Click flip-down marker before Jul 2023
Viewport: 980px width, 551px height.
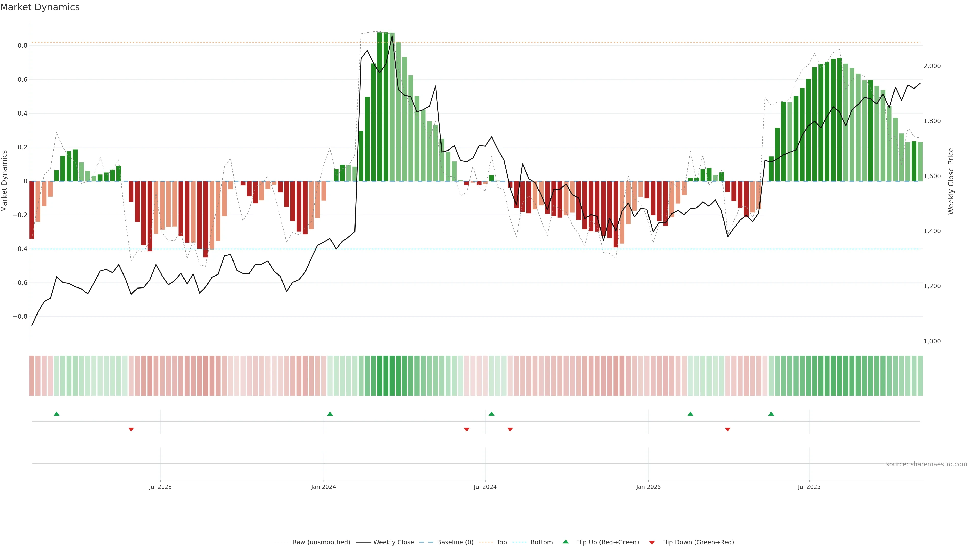[x=131, y=429]
